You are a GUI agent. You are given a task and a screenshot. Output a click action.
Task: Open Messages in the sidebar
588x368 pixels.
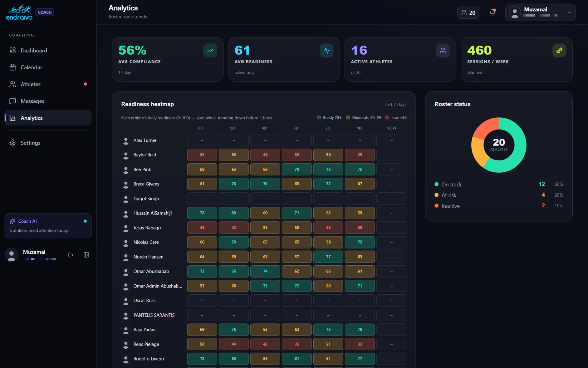48,101
